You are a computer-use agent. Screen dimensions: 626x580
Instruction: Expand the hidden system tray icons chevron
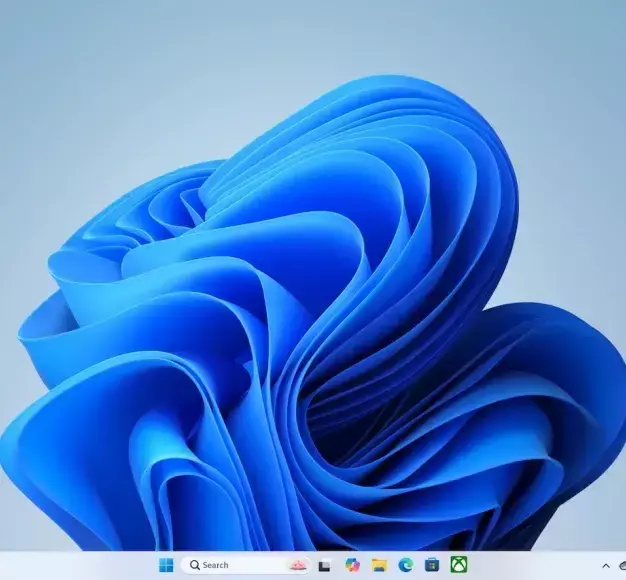606,566
